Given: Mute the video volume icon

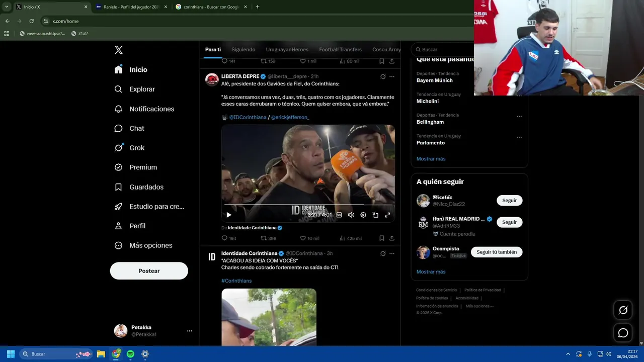Looking at the screenshot, I should (351, 215).
